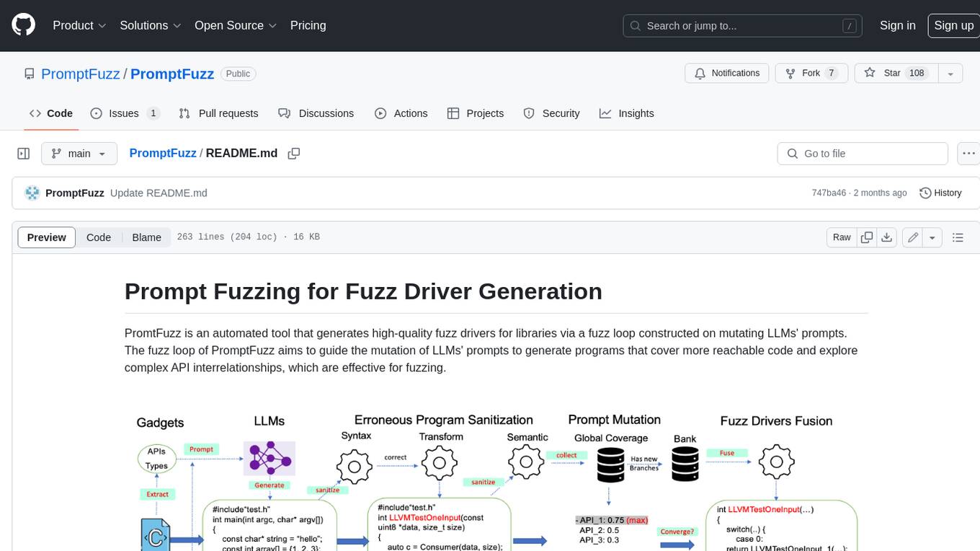Click the Public repository badge
The height and width of the screenshot is (551, 980).
[238, 74]
